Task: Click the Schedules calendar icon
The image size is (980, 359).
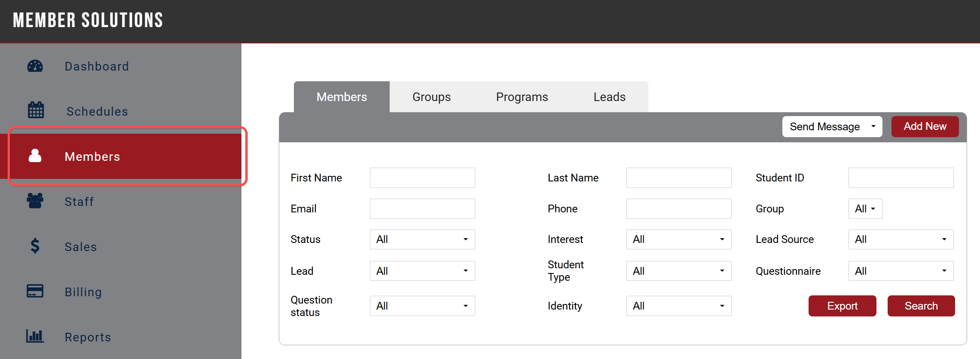Action: point(36,110)
